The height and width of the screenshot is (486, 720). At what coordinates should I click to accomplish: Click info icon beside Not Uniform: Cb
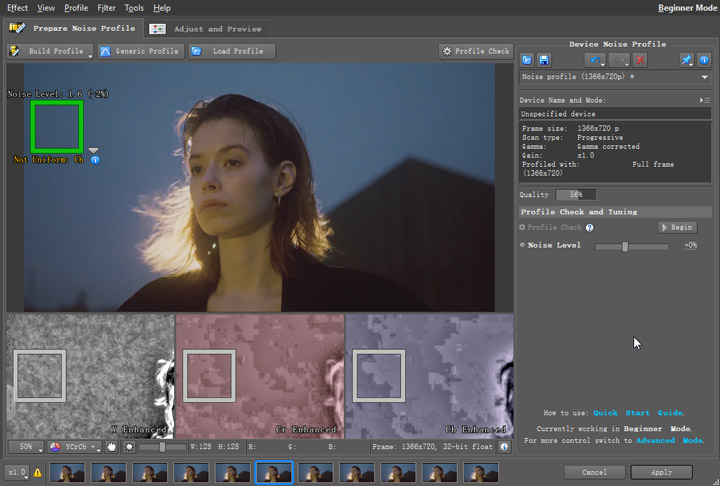95,160
